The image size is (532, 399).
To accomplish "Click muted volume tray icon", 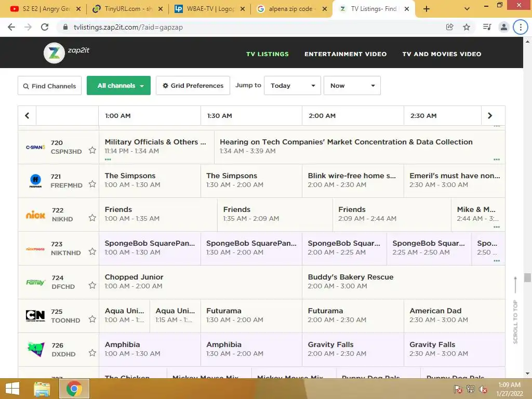I will (x=483, y=389).
